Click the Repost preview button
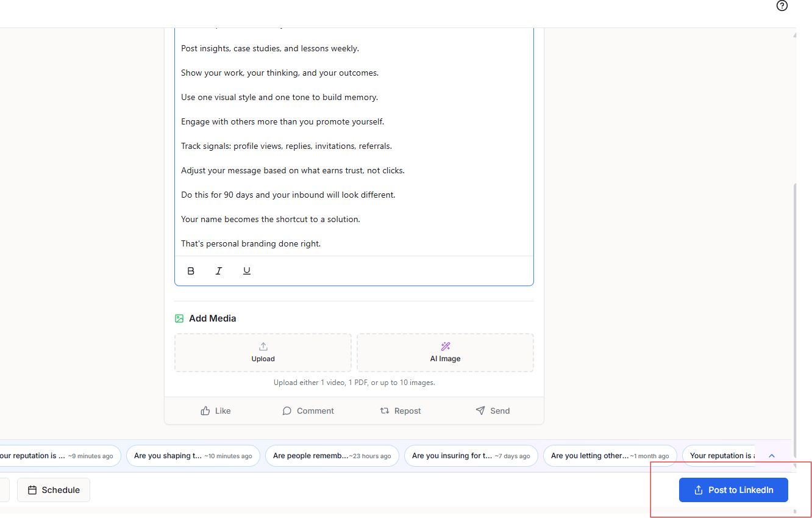This screenshot has width=812, height=518. [x=401, y=411]
